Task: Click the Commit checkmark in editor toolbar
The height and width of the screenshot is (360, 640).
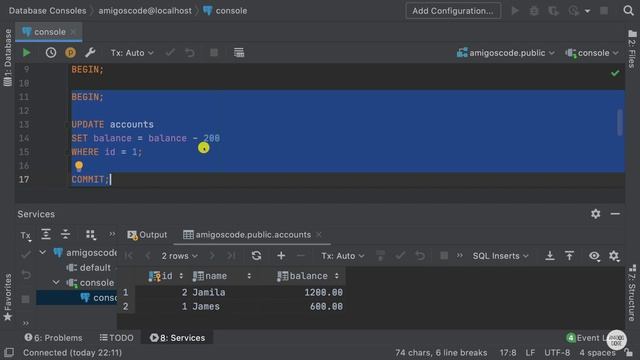Action: (170, 53)
